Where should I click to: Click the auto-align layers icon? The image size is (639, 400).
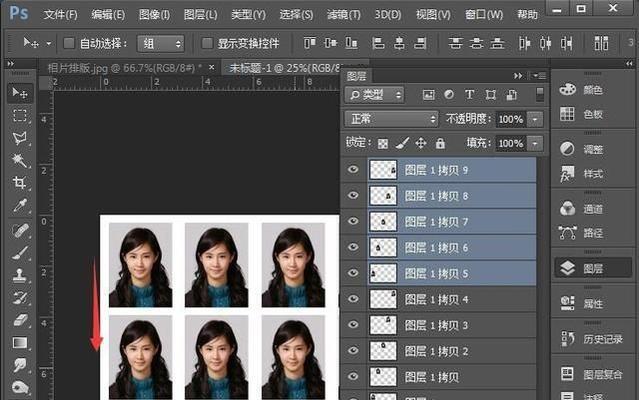(602, 42)
